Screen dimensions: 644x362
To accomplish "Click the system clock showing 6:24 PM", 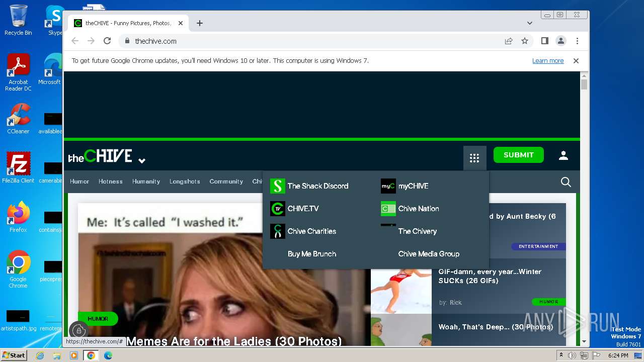I will [618, 355].
